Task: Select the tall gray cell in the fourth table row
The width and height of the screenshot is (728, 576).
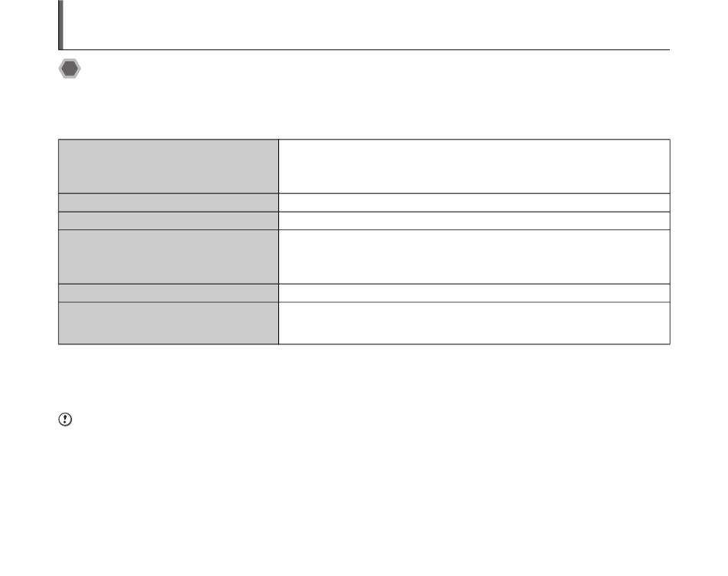Action: (169, 257)
